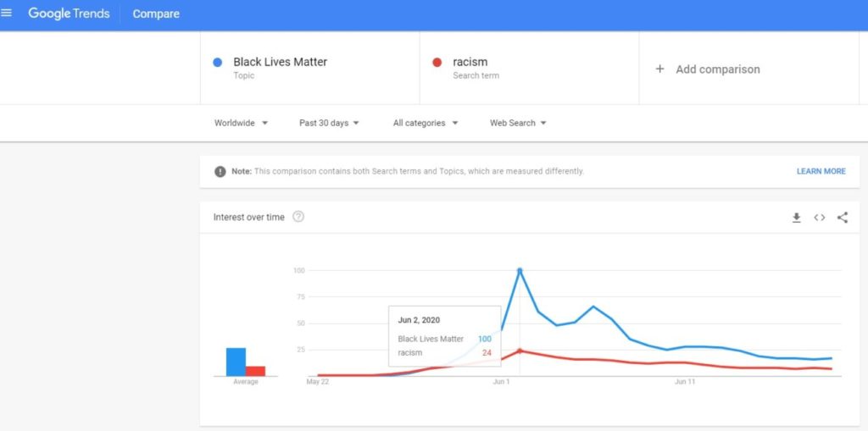Click the blue line peak marker at 100

(x=520, y=271)
